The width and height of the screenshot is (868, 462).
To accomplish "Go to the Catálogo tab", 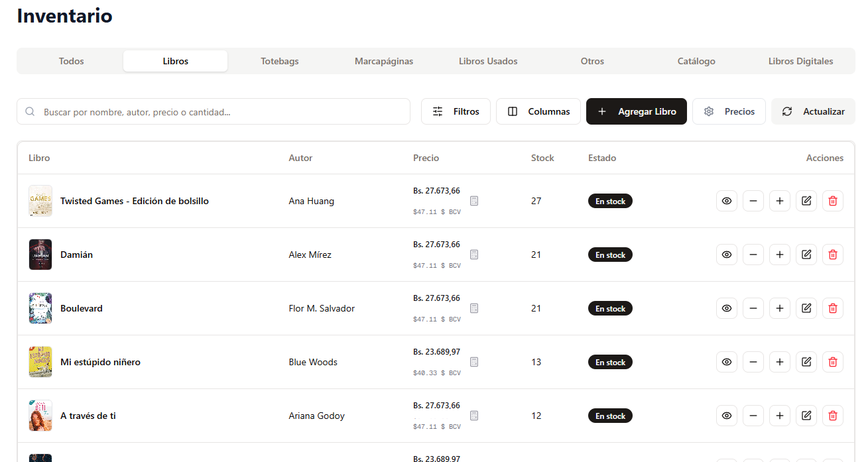I will click(696, 61).
